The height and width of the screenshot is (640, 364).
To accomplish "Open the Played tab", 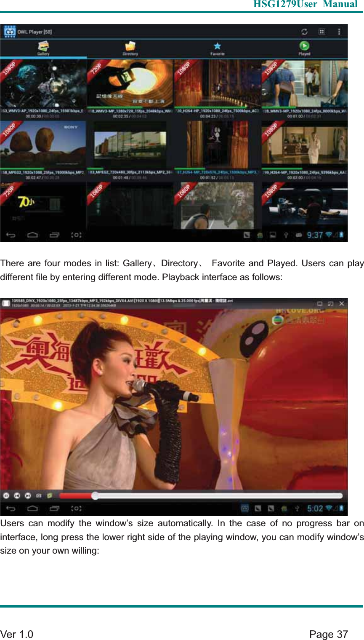I will tap(304, 48).
